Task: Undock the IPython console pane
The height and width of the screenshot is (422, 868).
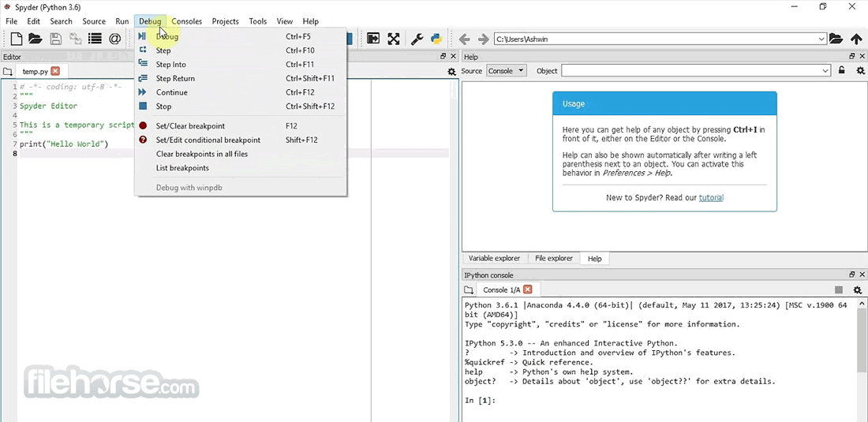Action: click(852, 274)
